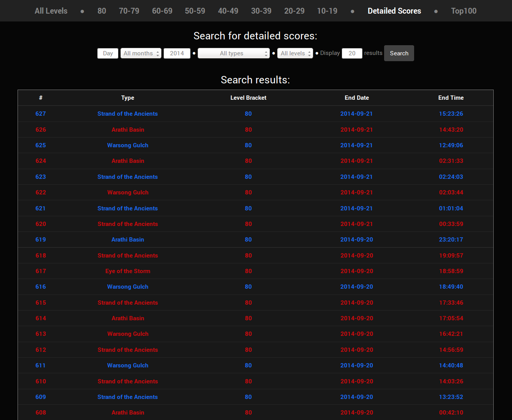Open the All Levels tab
This screenshot has height=420, width=512.
51,11
